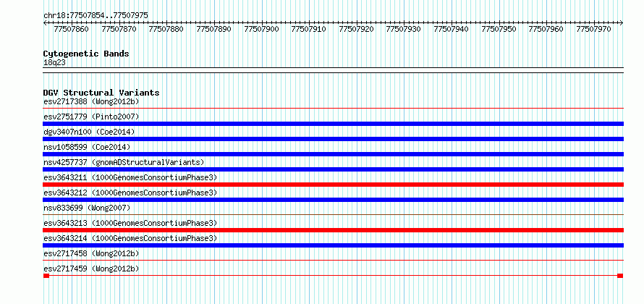The height and width of the screenshot is (304, 644).
Task: Open the nsv1058599 (Coe2014) variant label
Action: click(x=87, y=147)
